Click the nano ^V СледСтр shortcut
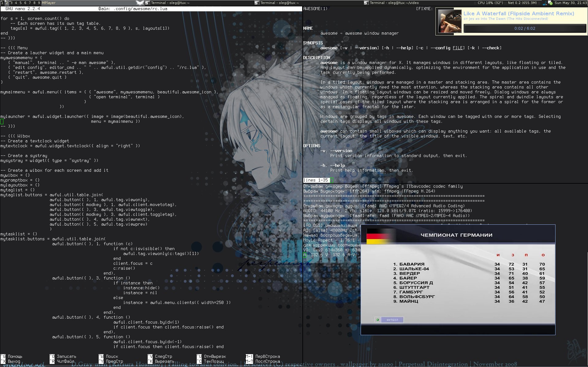The image size is (588, 367). pyautogui.click(x=160, y=356)
